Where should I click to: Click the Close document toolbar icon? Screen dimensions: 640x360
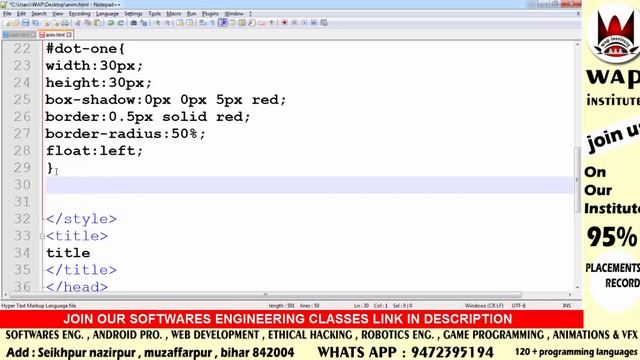pyautogui.click(x=47, y=23)
